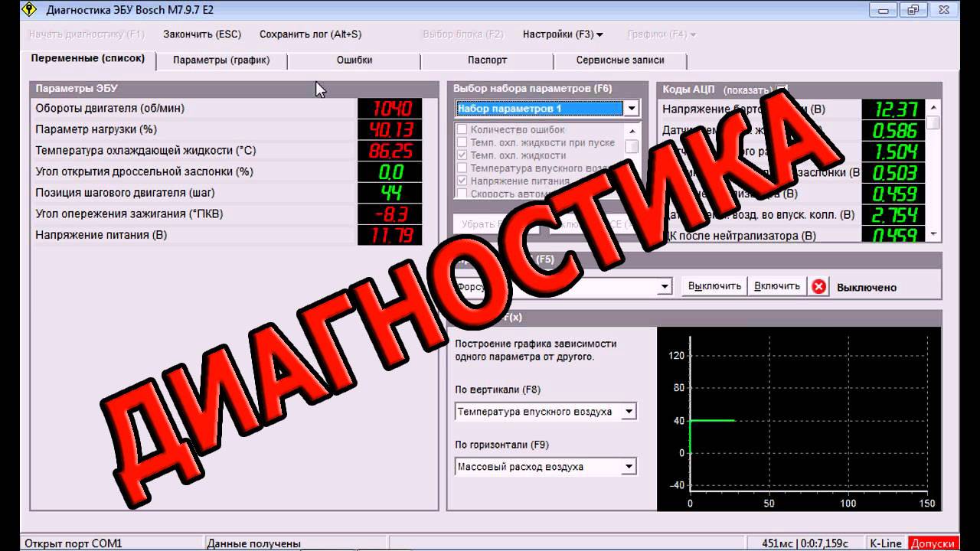
Task: Click Закончить (ESC) in the menu bar
Action: pos(202,34)
